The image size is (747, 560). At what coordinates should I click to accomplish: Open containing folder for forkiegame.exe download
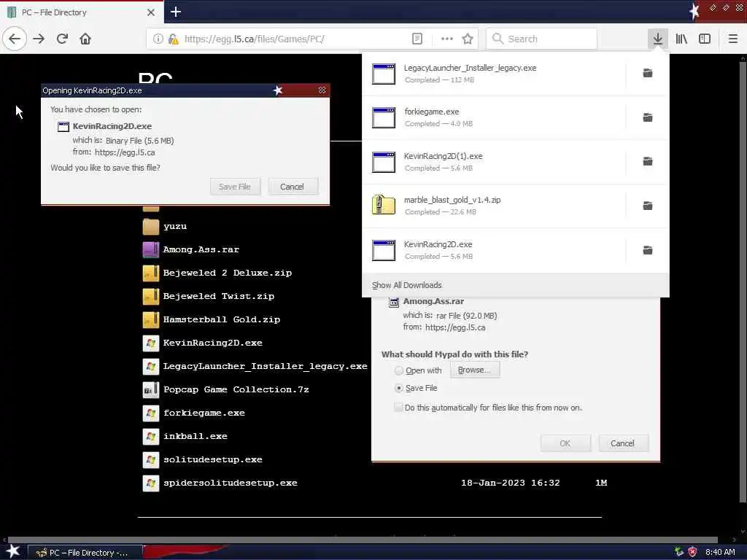[x=648, y=117]
